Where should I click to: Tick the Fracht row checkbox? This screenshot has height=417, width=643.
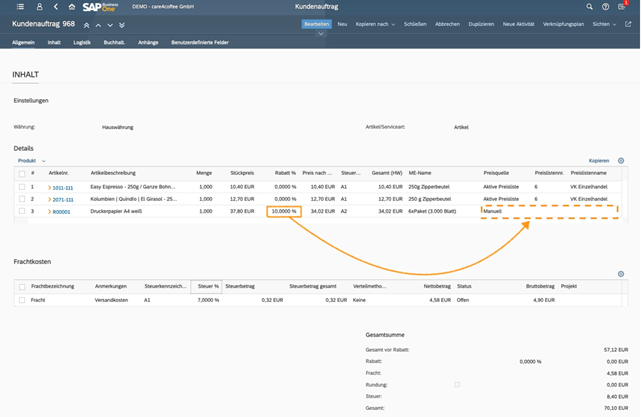tap(22, 299)
